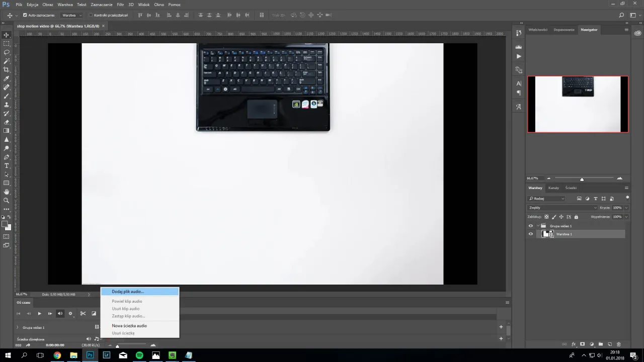
Task: Select the Rectangular Marquee tool
Action: click(x=7, y=44)
